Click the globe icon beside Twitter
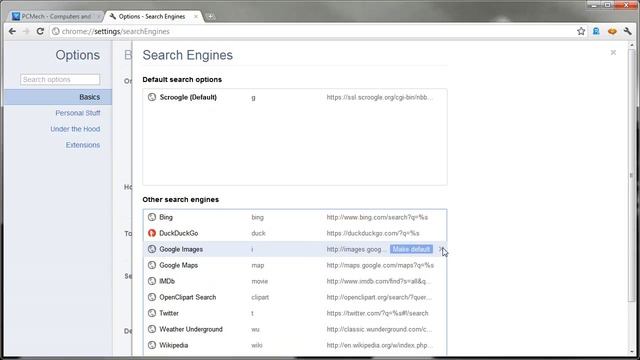640x360 pixels. (152, 313)
